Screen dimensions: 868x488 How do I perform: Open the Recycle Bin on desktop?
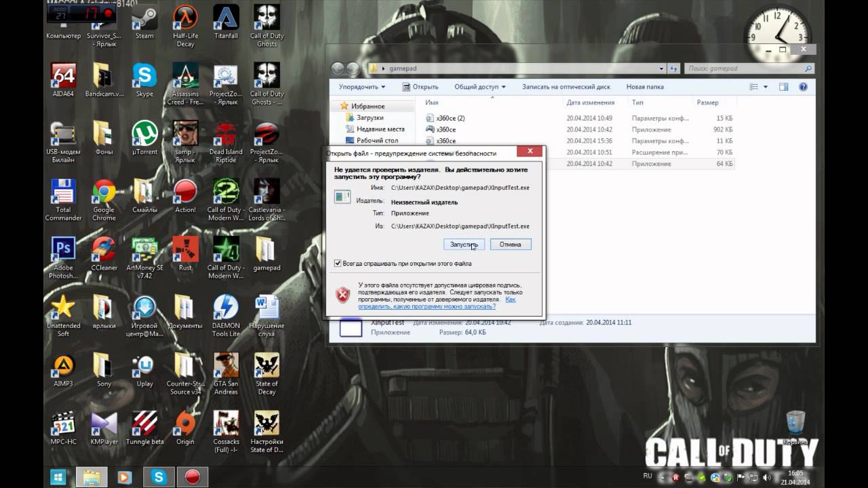pyautogui.click(x=795, y=428)
